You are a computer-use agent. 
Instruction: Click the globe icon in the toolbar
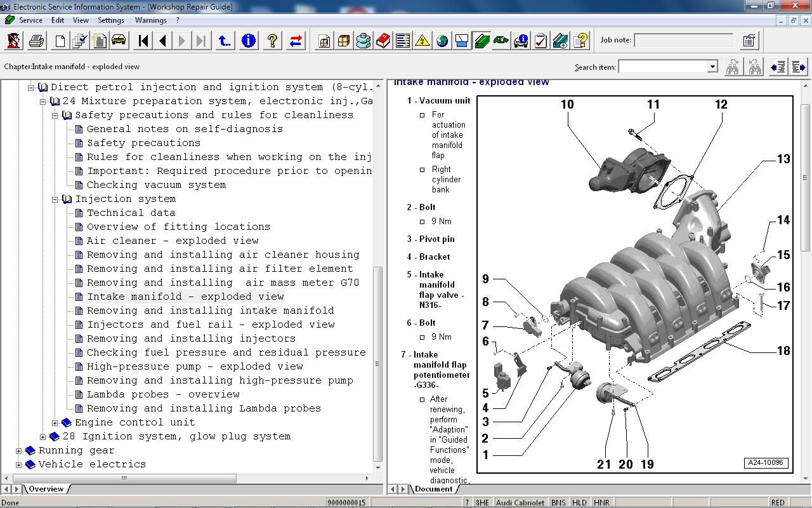tap(442, 41)
